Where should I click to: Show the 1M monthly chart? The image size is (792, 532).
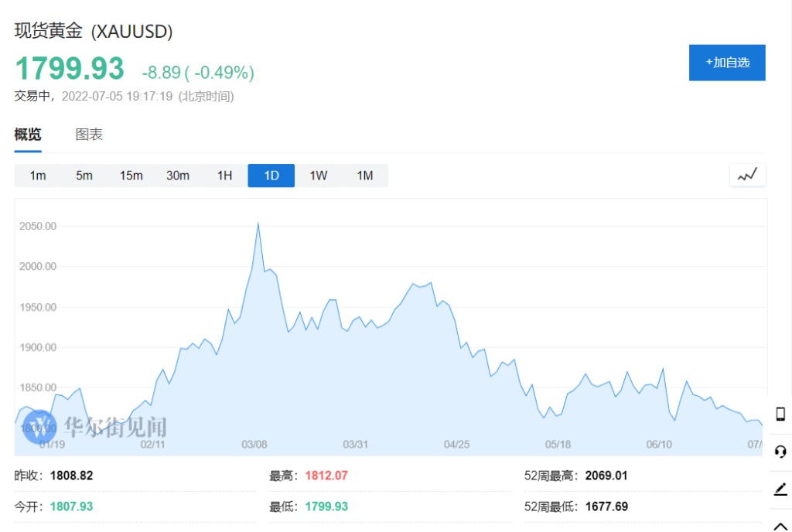[365, 176]
